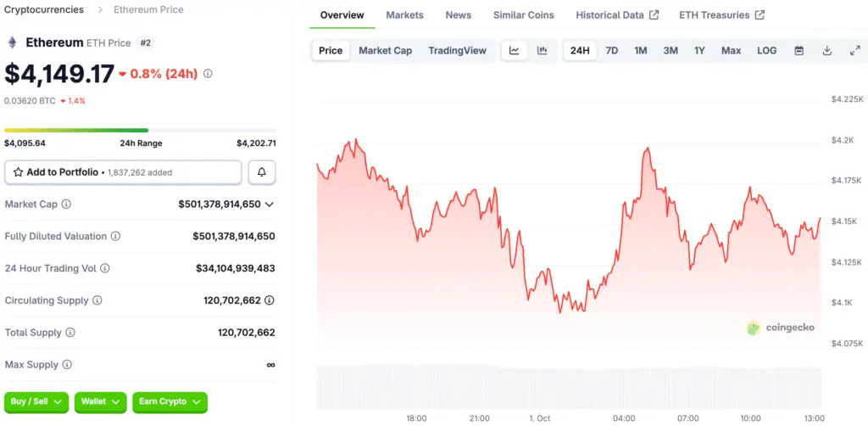The image size is (868, 426).
Task: Click the Market Cap info icon
Action: (66, 205)
